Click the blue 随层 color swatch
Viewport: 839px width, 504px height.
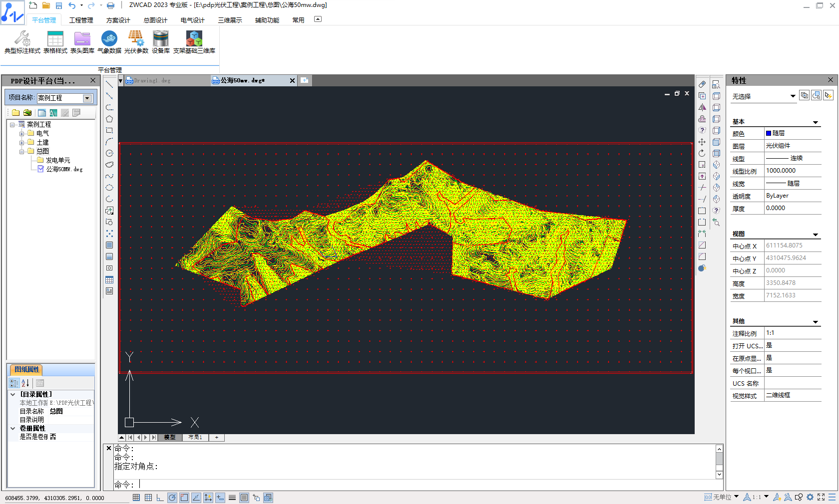[769, 133]
